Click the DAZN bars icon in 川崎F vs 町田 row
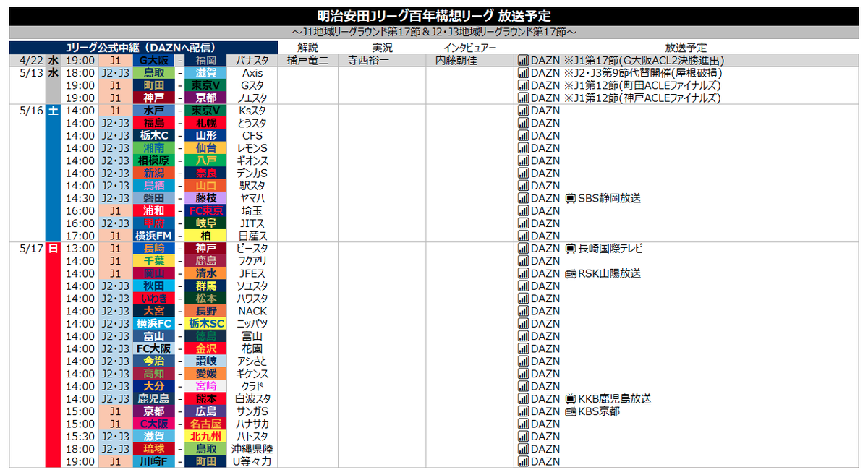The height and width of the screenshot is (475, 868). tap(524, 462)
